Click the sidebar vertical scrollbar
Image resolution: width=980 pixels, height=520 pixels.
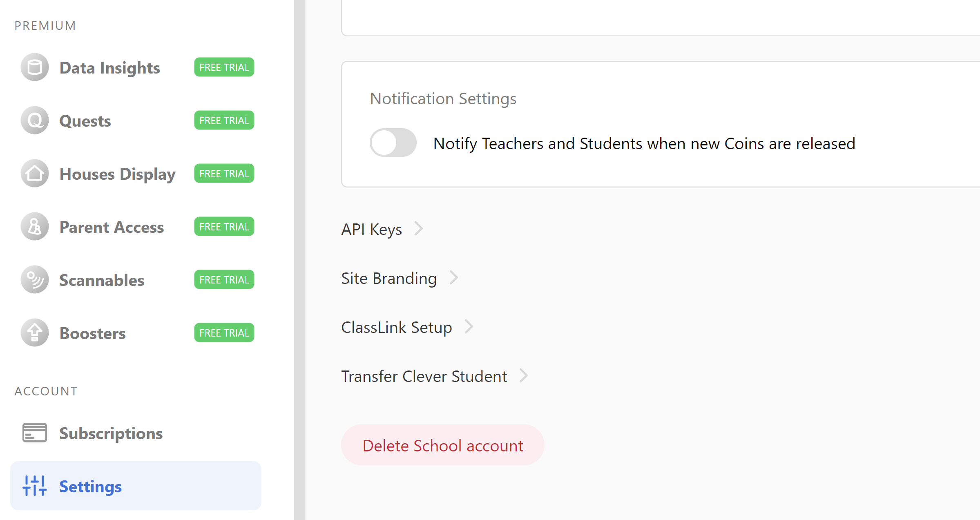pos(299,260)
